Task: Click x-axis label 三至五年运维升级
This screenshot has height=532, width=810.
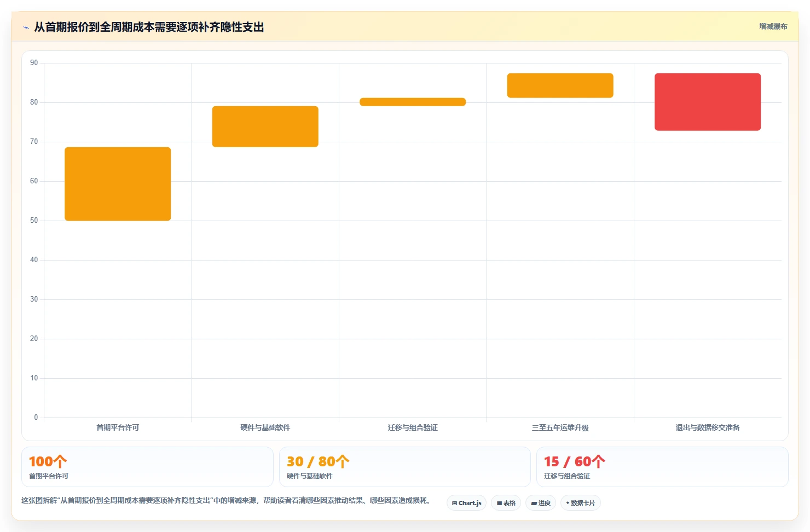Action: point(560,427)
